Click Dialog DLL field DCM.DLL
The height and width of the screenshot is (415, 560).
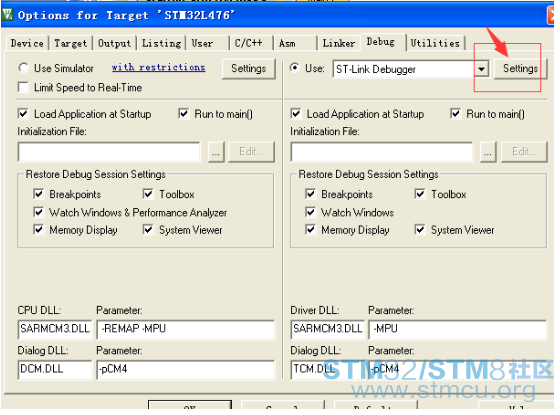(x=55, y=369)
